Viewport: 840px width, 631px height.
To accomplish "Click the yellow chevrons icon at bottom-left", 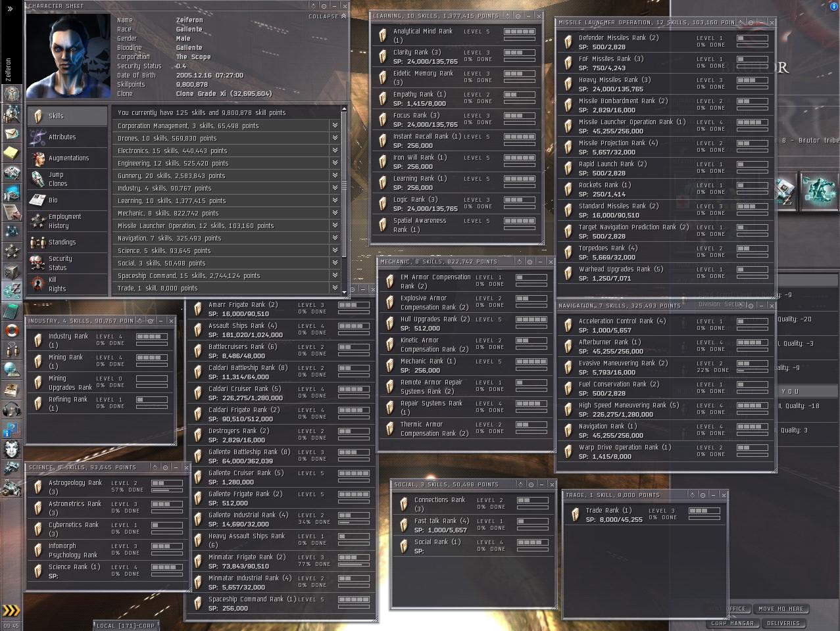I will (11, 610).
